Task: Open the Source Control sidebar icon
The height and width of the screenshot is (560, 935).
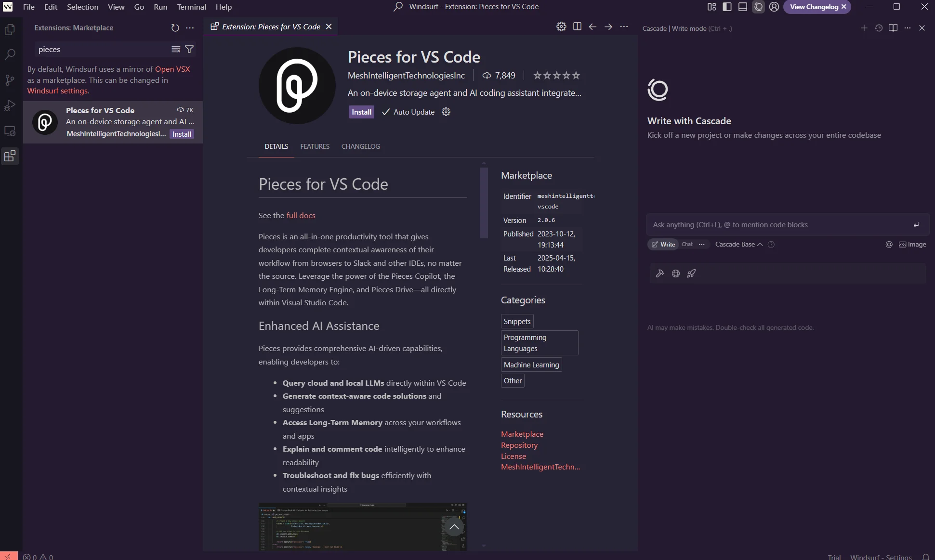Action: (10, 80)
